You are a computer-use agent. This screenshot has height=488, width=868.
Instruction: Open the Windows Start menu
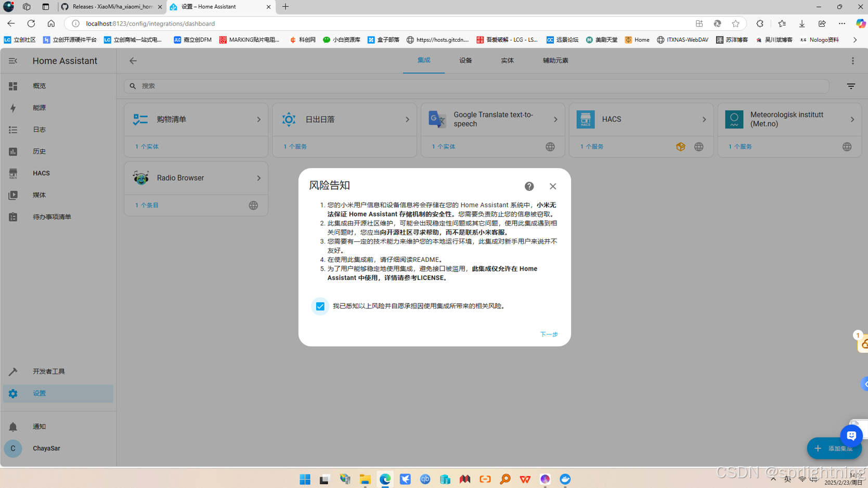point(305,479)
